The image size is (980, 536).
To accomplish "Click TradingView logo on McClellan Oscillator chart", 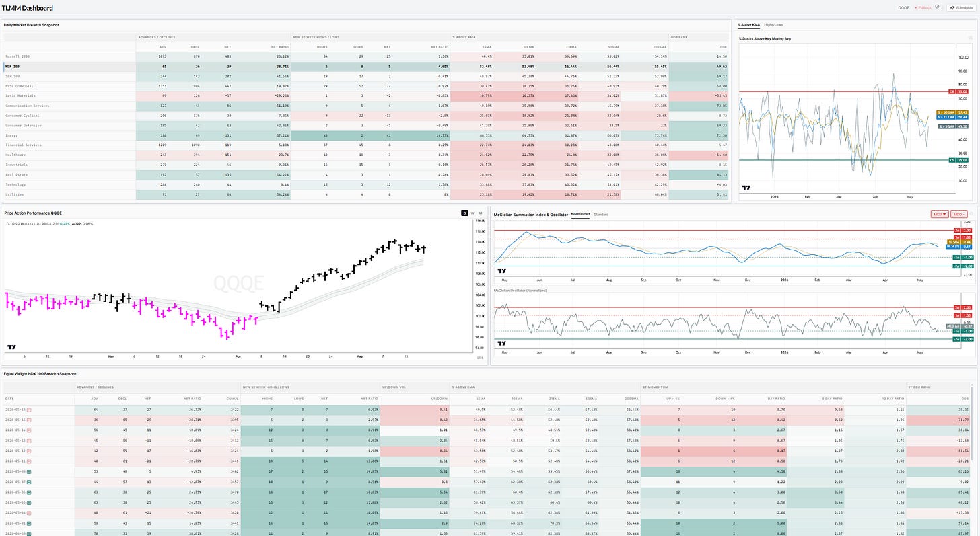I will (x=501, y=342).
